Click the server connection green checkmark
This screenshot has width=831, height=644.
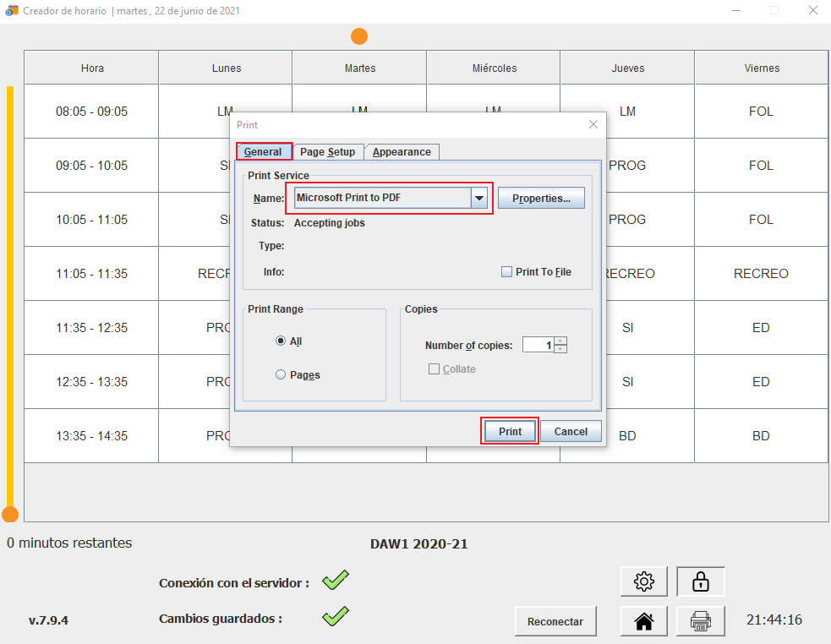(x=336, y=581)
